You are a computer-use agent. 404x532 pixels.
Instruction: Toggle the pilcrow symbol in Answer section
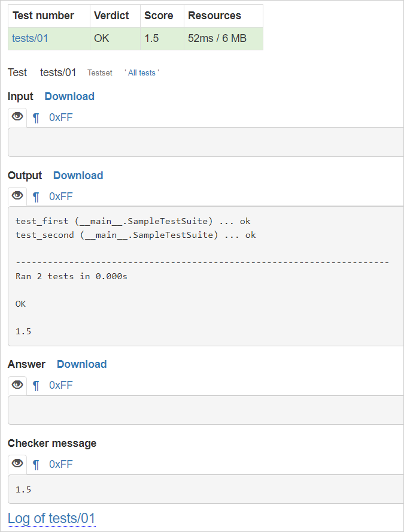point(36,386)
